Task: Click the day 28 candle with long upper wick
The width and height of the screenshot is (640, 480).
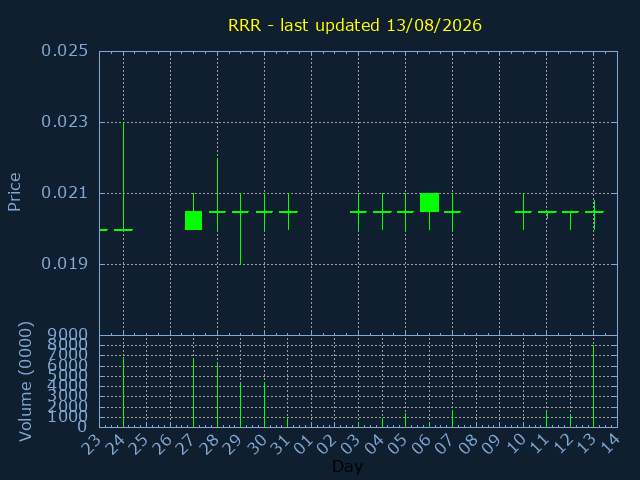Action: [218, 195]
